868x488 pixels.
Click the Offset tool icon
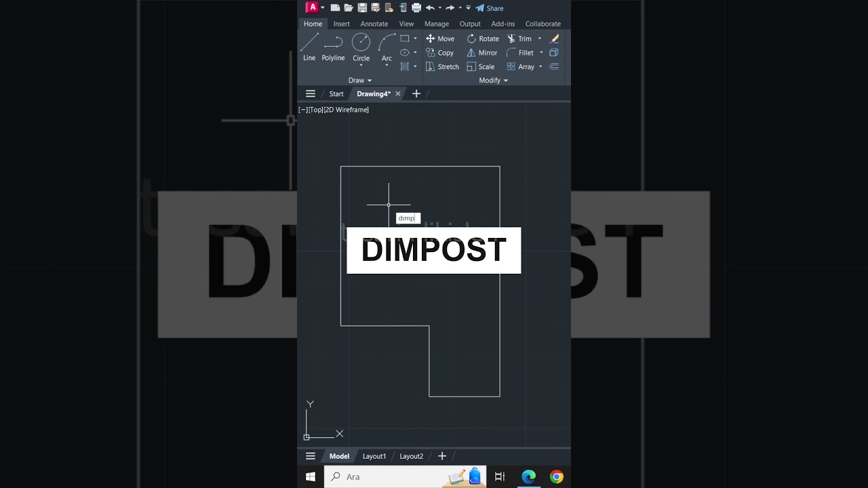point(554,66)
